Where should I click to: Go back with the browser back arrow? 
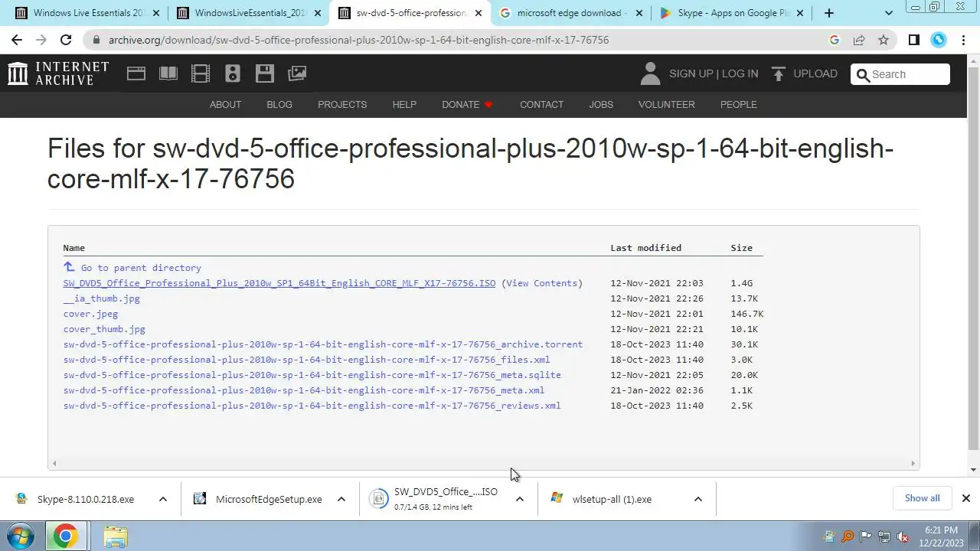17,40
